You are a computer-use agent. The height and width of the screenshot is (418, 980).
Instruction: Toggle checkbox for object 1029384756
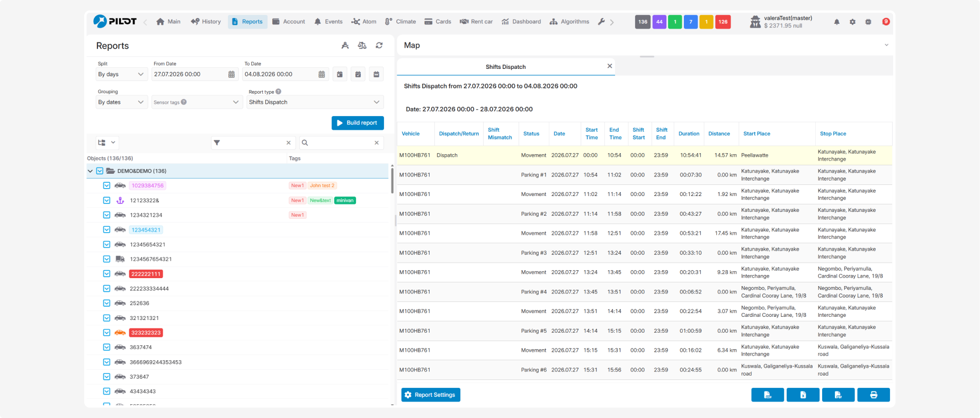click(106, 185)
